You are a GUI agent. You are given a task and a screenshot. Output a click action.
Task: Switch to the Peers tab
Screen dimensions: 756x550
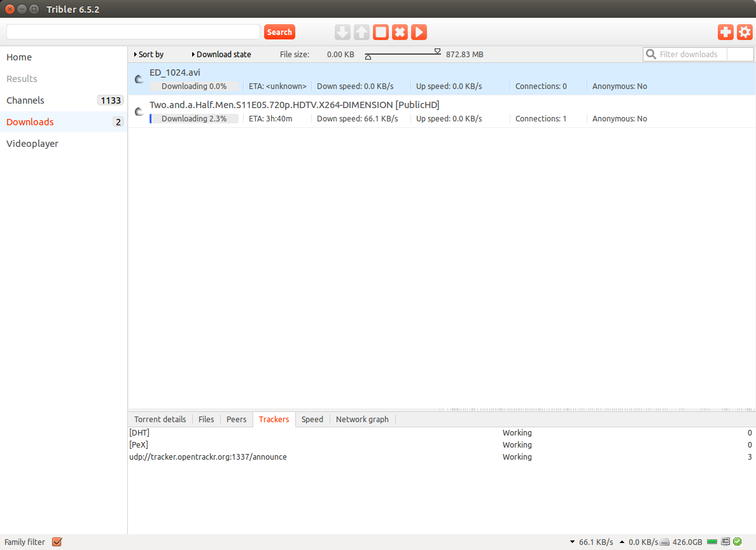[x=236, y=420]
